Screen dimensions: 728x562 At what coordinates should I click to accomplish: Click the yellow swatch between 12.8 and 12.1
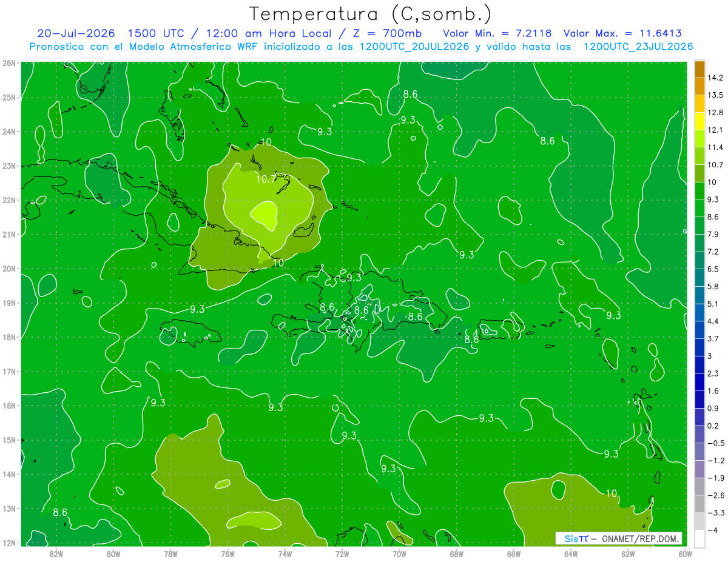699,121
